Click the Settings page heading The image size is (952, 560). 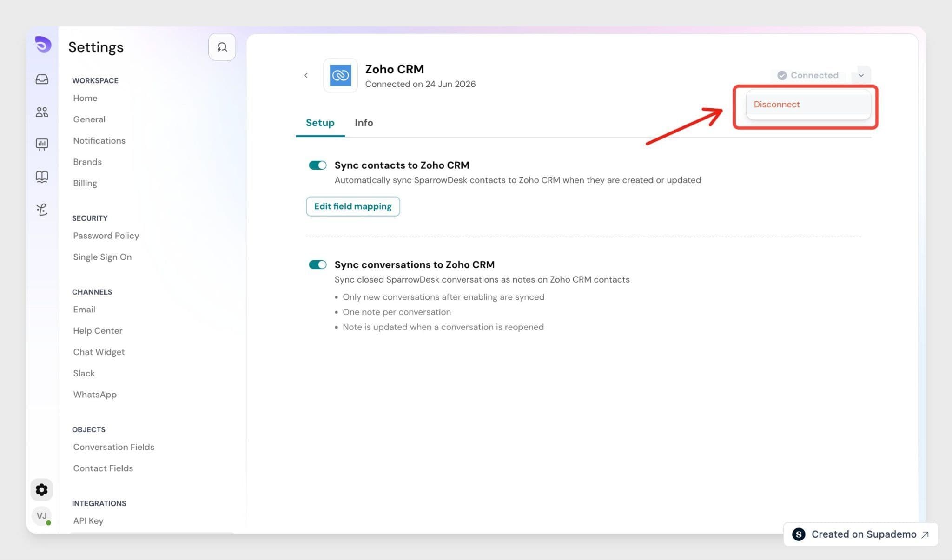(96, 47)
